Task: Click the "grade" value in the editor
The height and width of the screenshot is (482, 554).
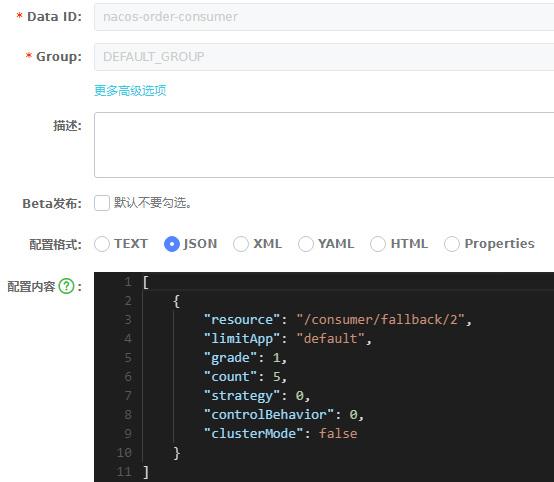Action: point(276,358)
